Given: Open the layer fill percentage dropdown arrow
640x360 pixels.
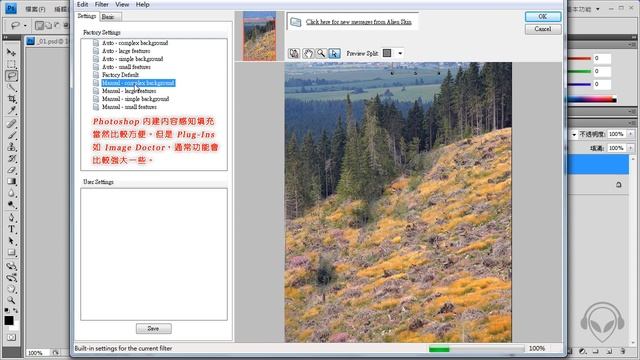Looking at the screenshot, I should [x=631, y=148].
